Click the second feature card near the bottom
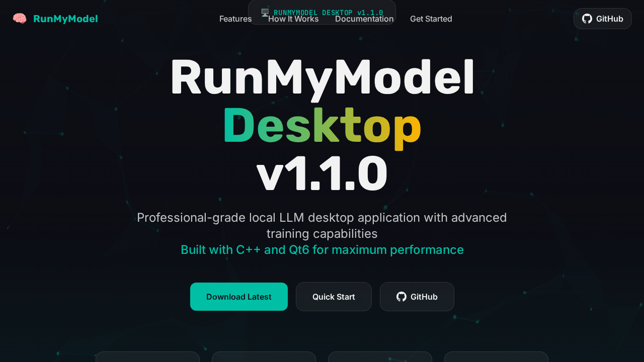 tap(264, 358)
